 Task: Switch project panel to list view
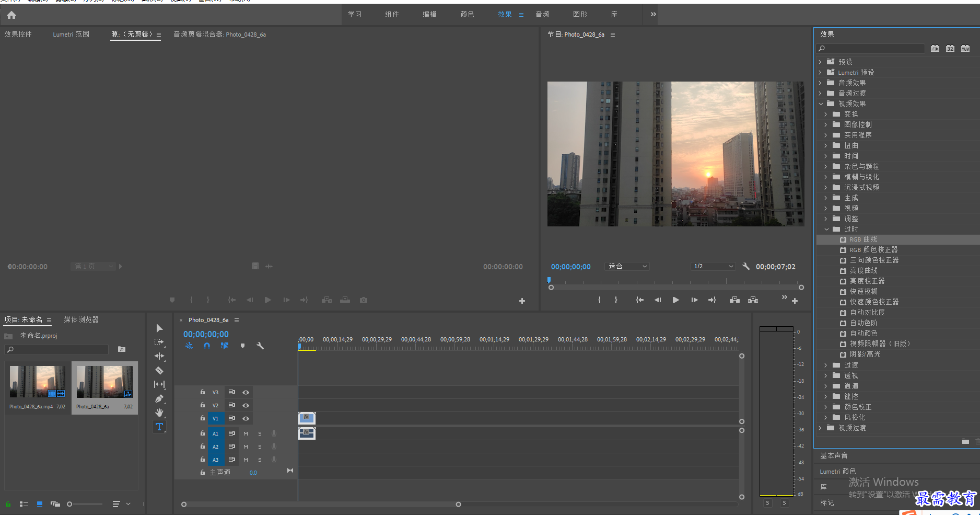pyautogui.click(x=24, y=504)
